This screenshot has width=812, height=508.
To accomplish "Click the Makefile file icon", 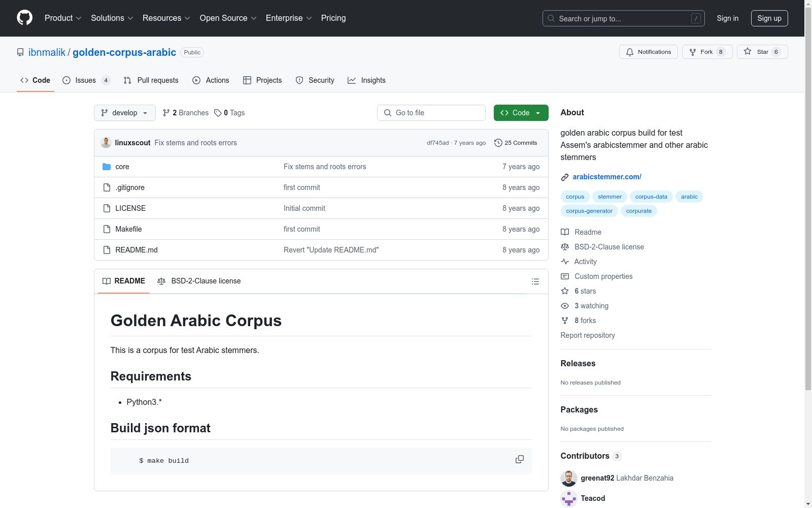I will (107, 229).
